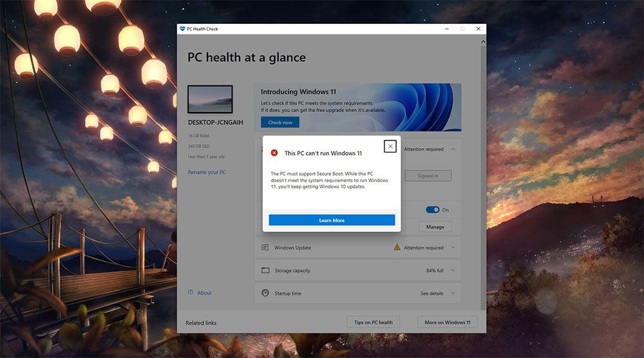Toggle the On switch off
Image resolution: width=644 pixels, height=358 pixels.
coord(433,210)
